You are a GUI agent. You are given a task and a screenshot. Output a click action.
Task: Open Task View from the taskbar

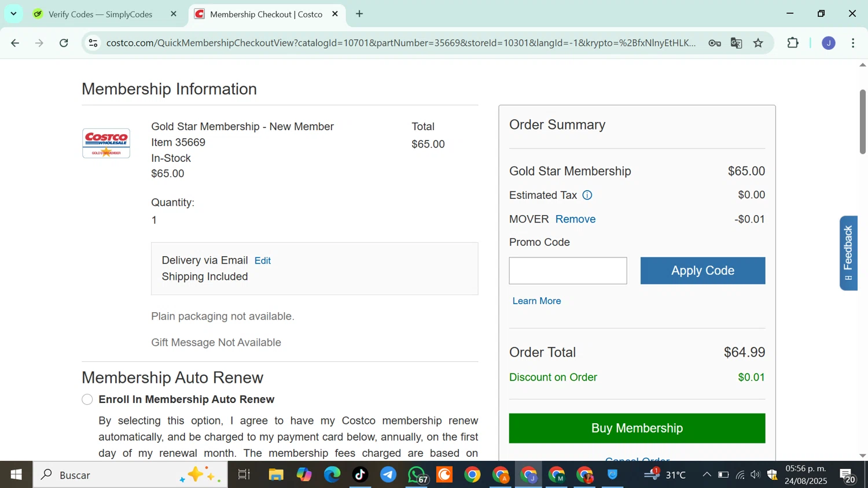(244, 475)
